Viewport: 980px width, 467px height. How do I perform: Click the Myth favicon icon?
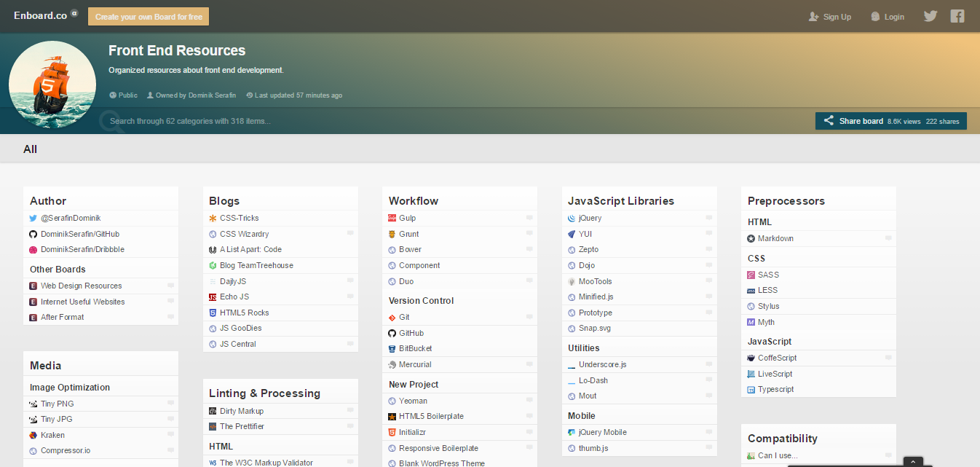[751, 322]
